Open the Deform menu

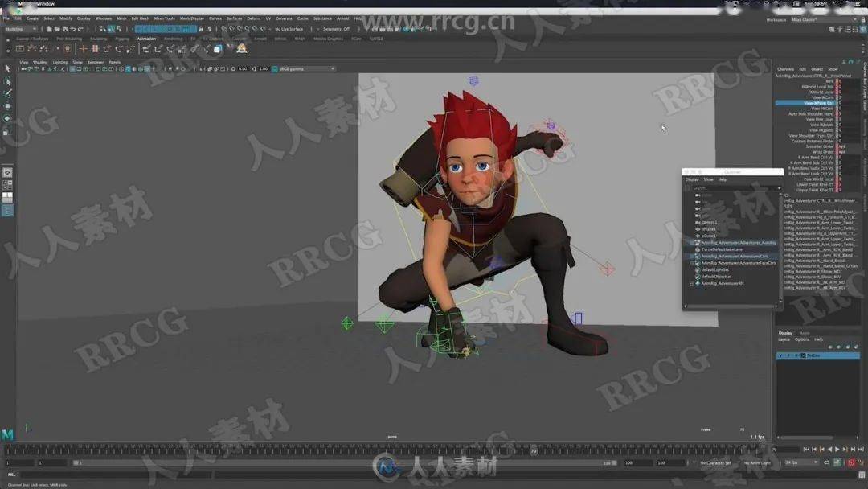[x=253, y=18]
